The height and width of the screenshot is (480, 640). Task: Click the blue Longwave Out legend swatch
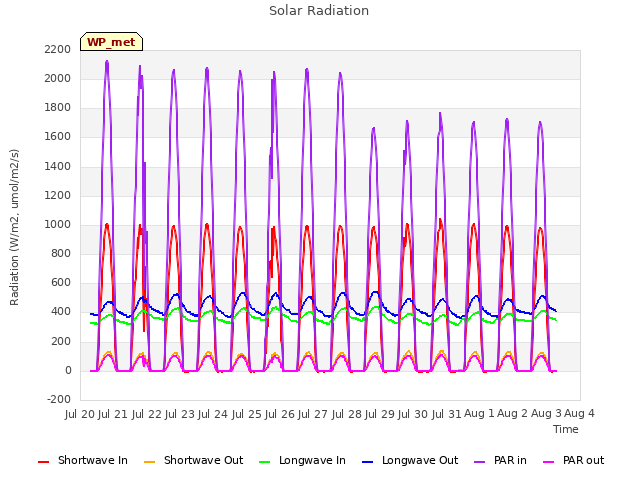[367, 462]
